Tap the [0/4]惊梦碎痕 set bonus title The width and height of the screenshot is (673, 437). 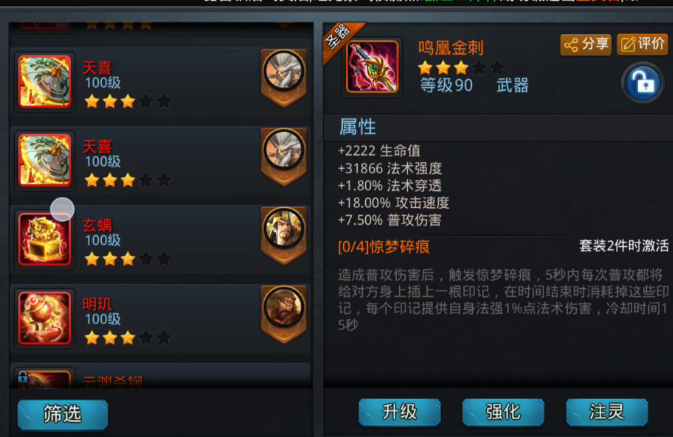click(384, 247)
